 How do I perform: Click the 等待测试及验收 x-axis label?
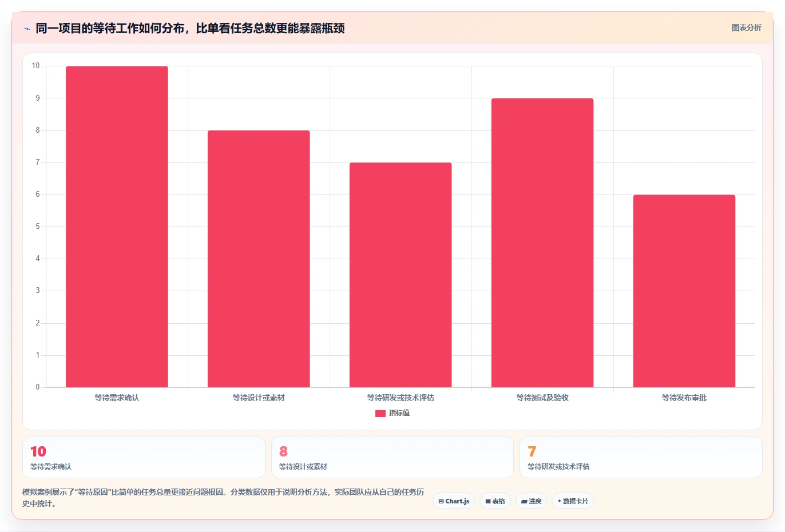click(542, 398)
